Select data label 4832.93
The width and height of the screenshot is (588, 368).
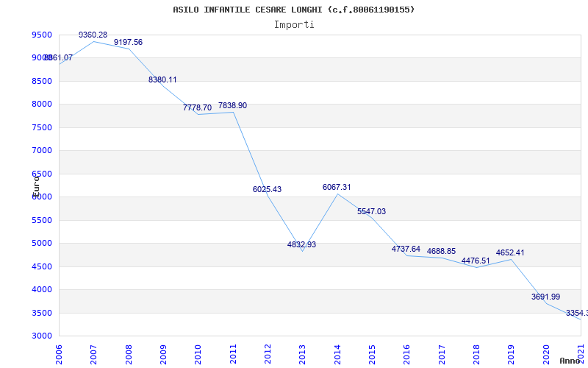click(x=301, y=244)
